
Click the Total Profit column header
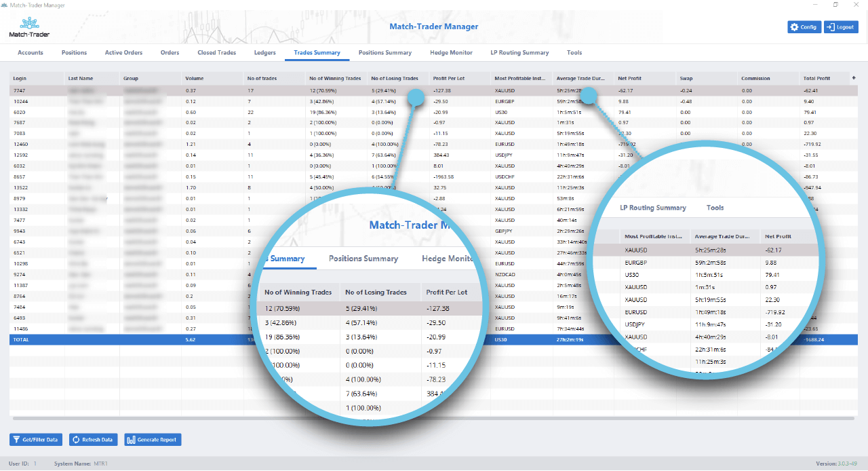[x=816, y=79]
